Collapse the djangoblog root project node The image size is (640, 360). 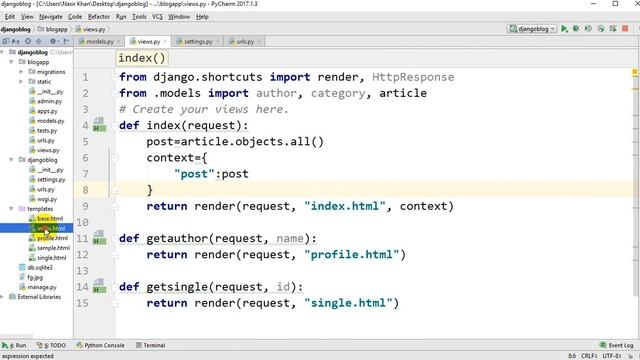click(3, 52)
